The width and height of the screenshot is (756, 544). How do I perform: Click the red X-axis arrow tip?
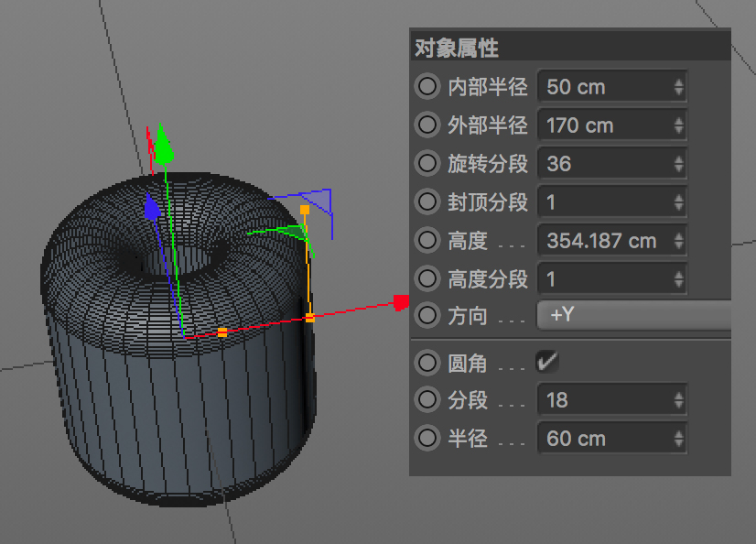(400, 302)
